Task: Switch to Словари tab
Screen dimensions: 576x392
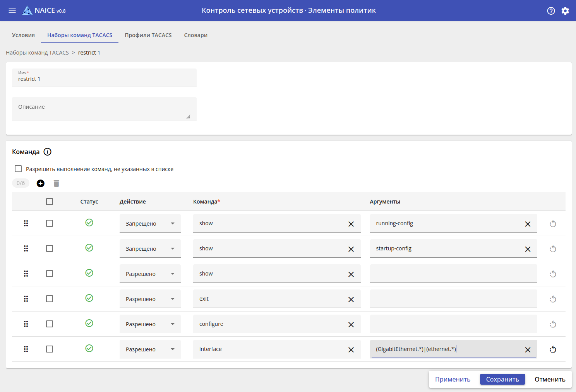Action: pos(195,35)
